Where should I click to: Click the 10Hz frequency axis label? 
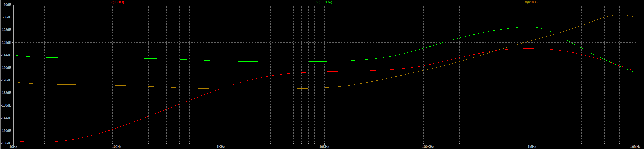click(13, 147)
